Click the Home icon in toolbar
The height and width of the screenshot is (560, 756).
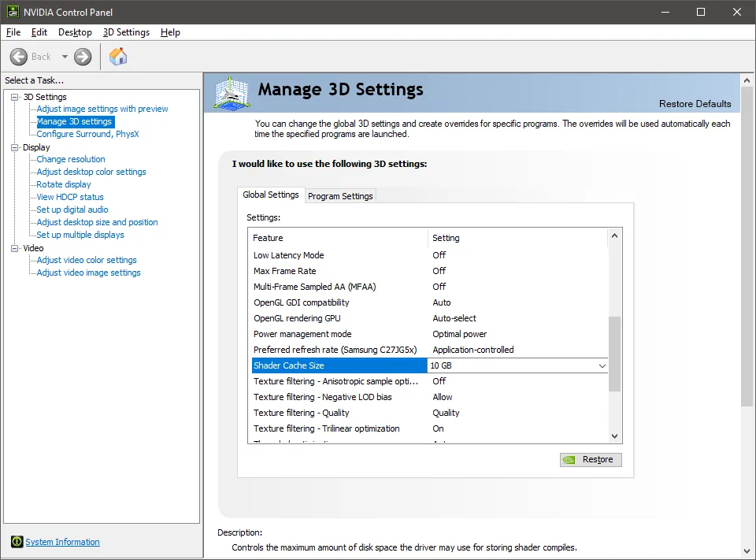point(118,57)
